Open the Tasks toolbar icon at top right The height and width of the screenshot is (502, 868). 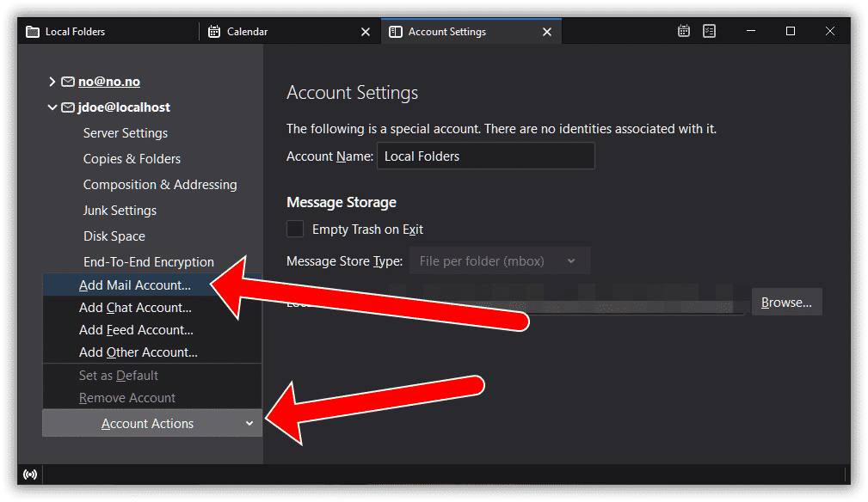[x=709, y=31]
